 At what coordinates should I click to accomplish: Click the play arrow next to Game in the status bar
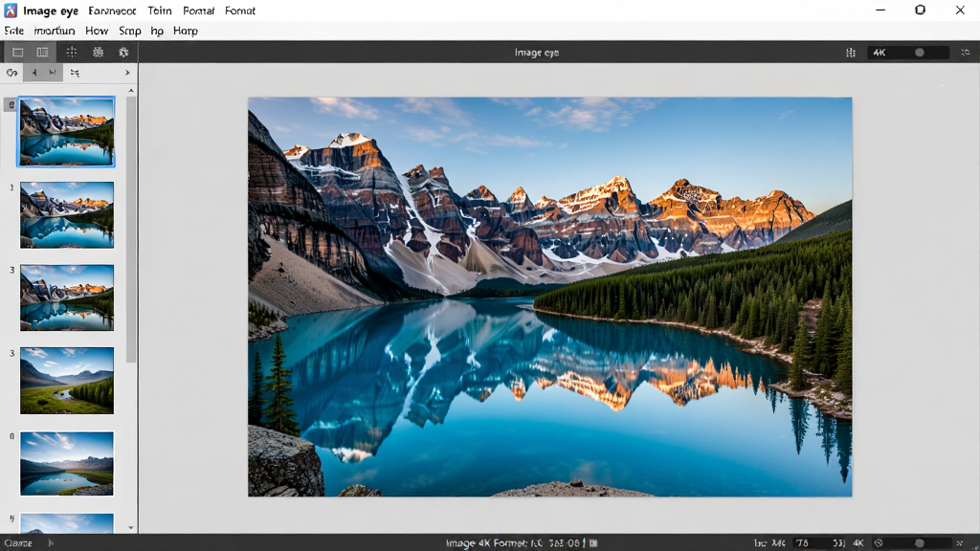click(51, 543)
